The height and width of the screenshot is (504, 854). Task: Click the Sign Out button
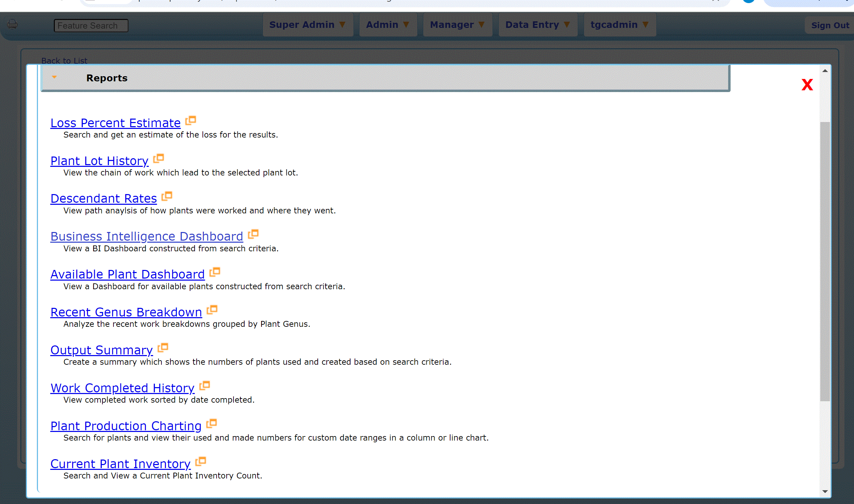click(830, 26)
